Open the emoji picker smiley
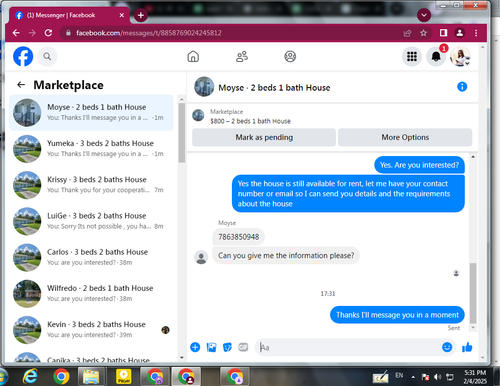500x386 pixels. pos(447,347)
